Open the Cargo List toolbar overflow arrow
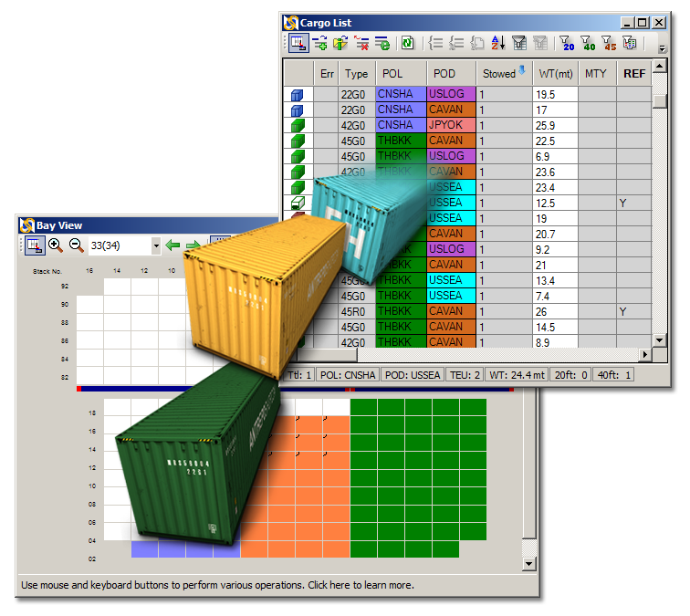 662,49
